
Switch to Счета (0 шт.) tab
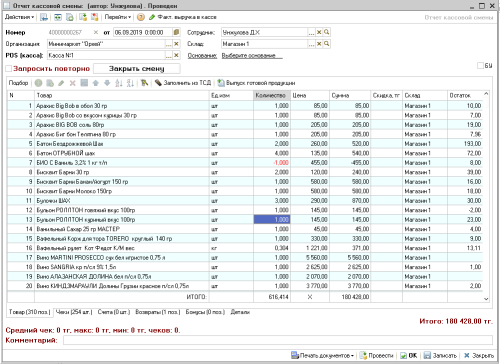[114, 312]
